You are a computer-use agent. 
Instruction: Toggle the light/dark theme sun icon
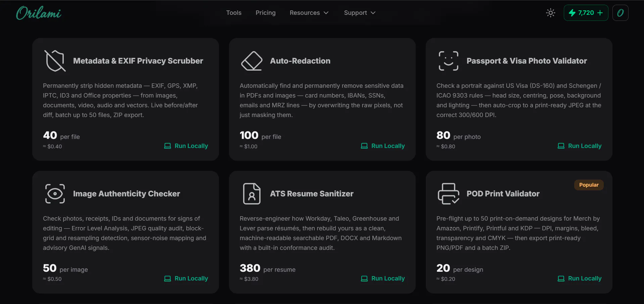point(551,13)
